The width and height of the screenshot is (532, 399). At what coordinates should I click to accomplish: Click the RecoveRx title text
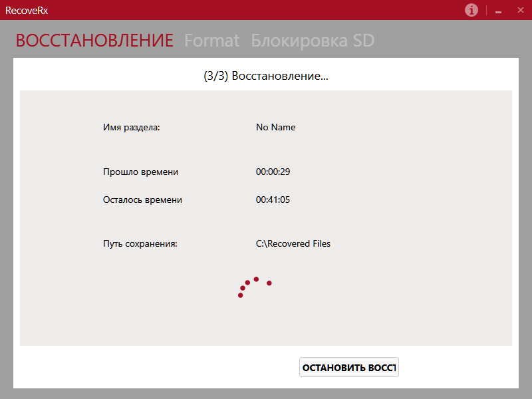tap(27, 11)
